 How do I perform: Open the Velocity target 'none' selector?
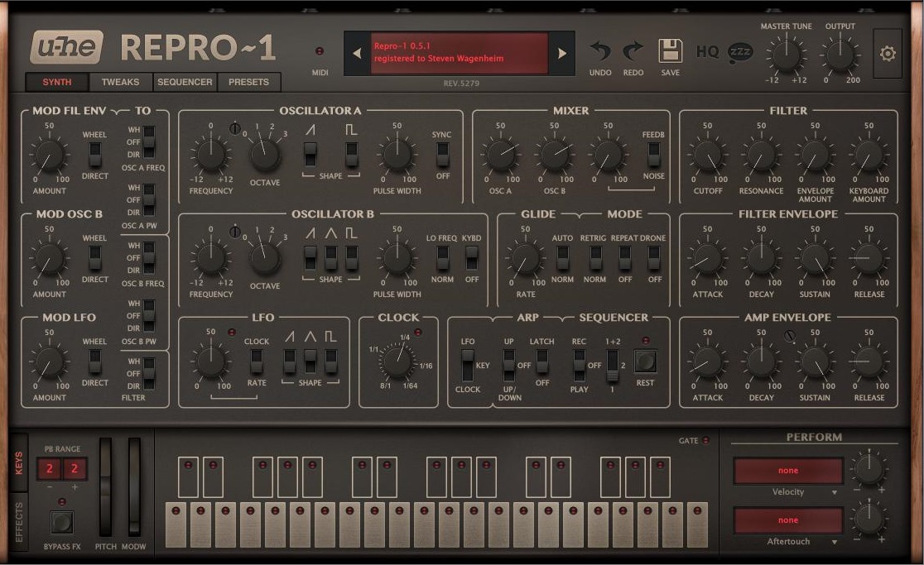[788, 470]
